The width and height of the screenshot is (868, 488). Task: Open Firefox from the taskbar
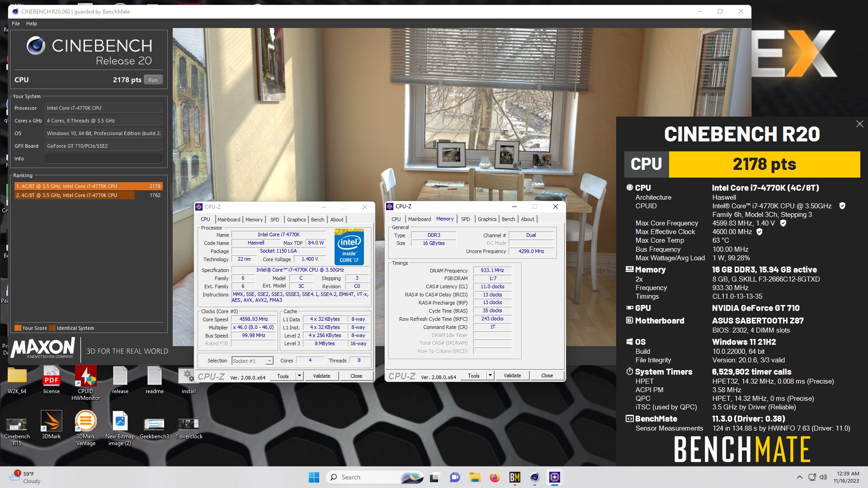495,477
